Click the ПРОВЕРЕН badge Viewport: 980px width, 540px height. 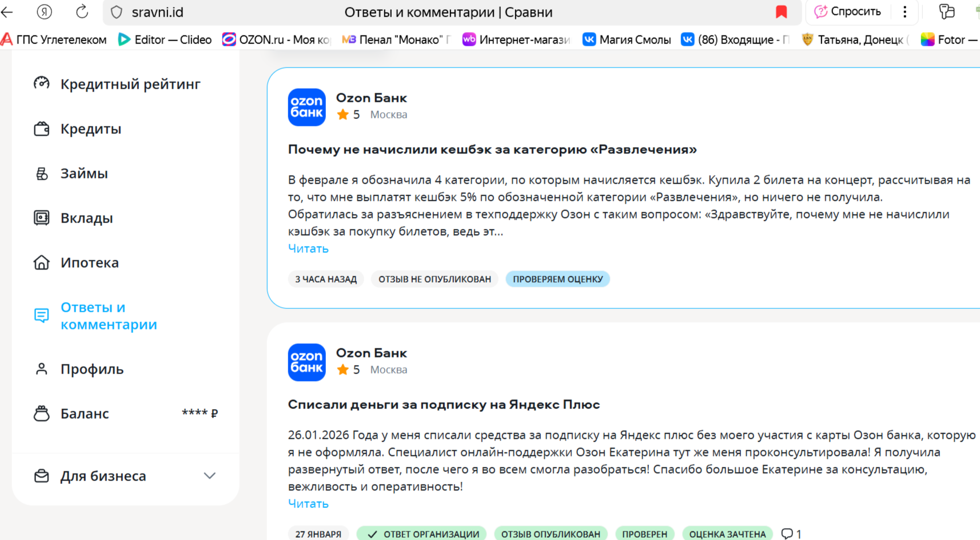pyautogui.click(x=644, y=534)
